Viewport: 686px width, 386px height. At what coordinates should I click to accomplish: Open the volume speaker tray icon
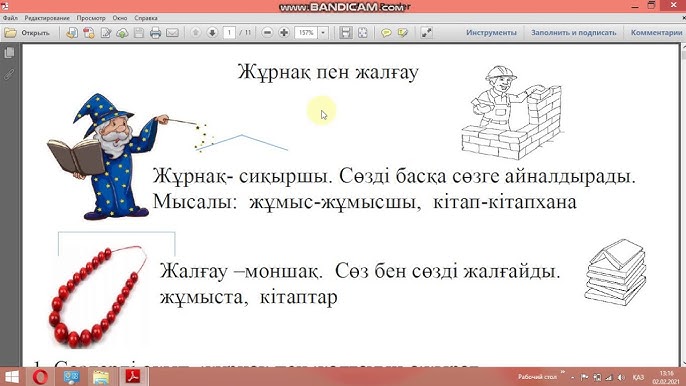621,377
